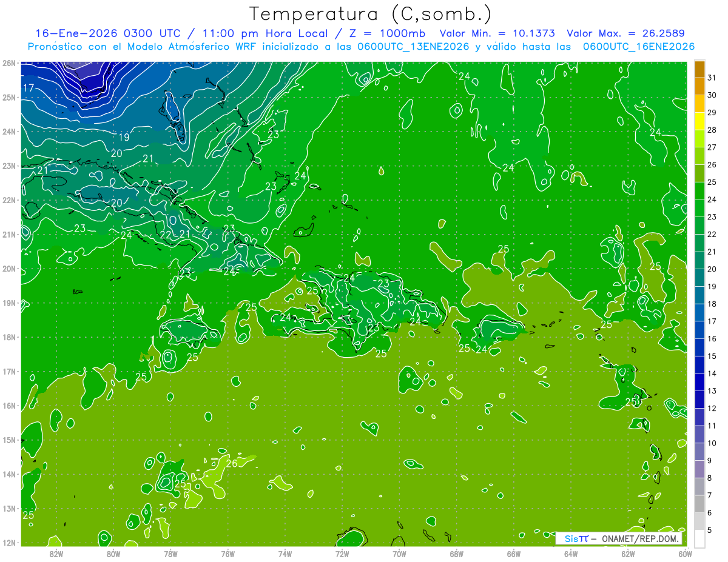Click the "11:00 pm Hora Local" text
This screenshot has height=562, width=728.
coord(266,33)
